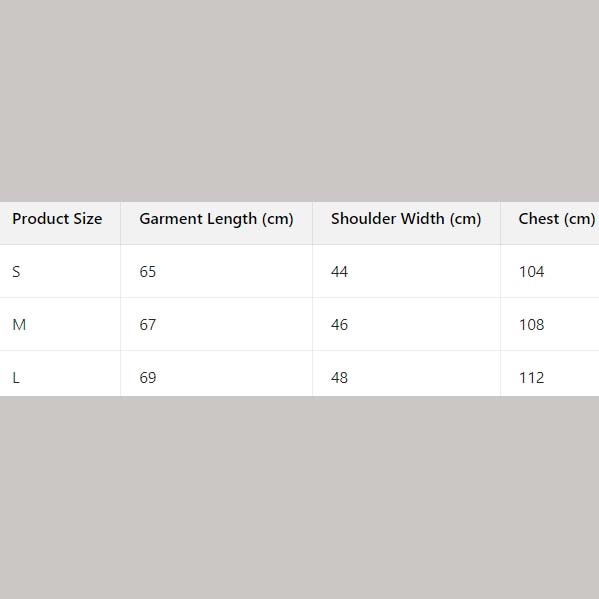Click the empty space beside value 46

pos(424,325)
